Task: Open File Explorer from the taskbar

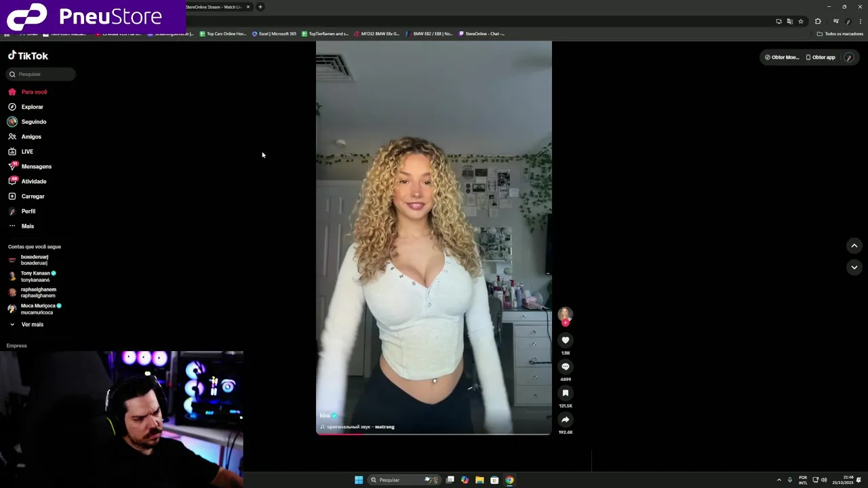Action: [479, 480]
